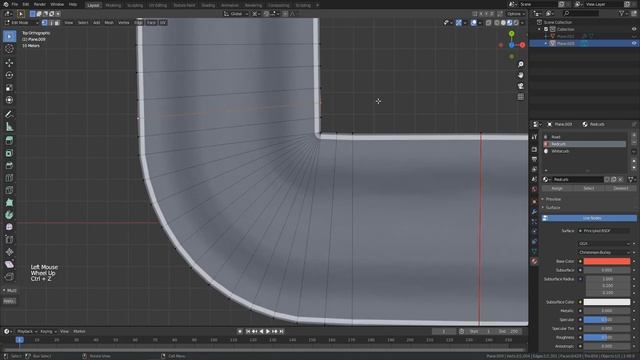The height and width of the screenshot is (360, 640).
Task: Select the Inset Faces tool
Action: pos(9,153)
